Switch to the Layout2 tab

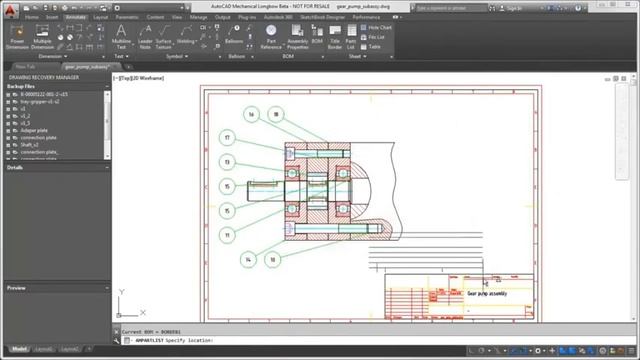(69, 349)
